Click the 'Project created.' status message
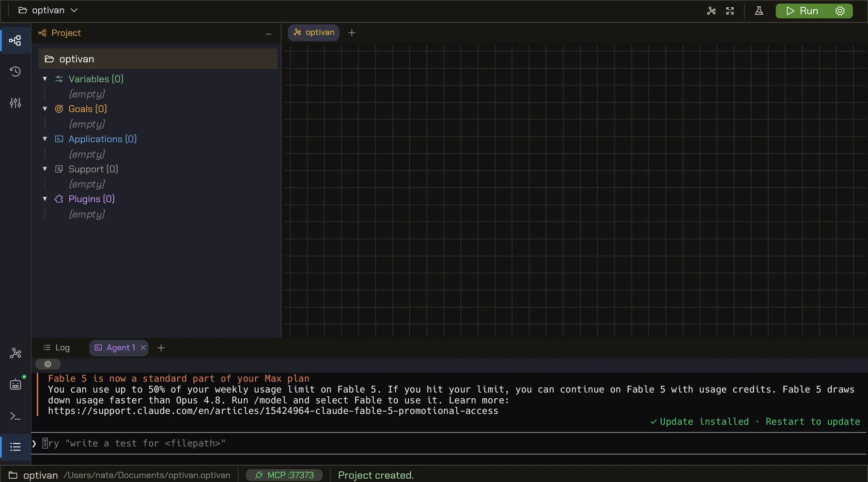Viewport: 868px width, 482px height. (376, 475)
